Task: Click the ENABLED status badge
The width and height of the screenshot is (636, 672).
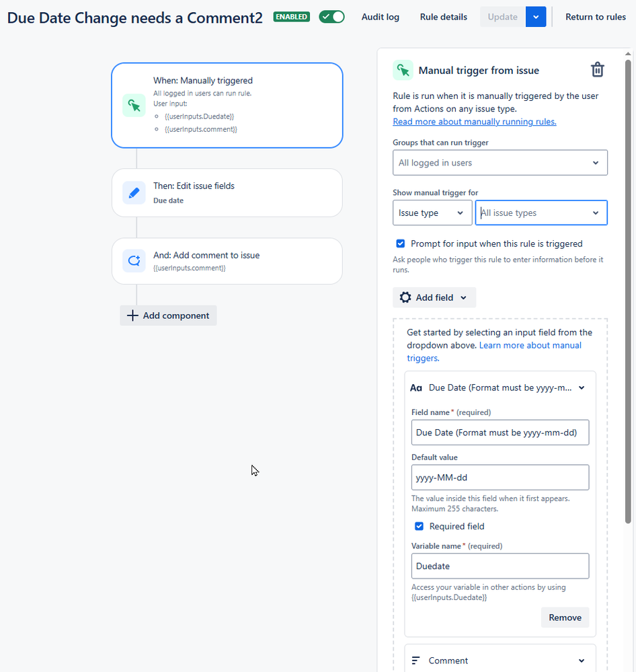Action: [x=292, y=17]
